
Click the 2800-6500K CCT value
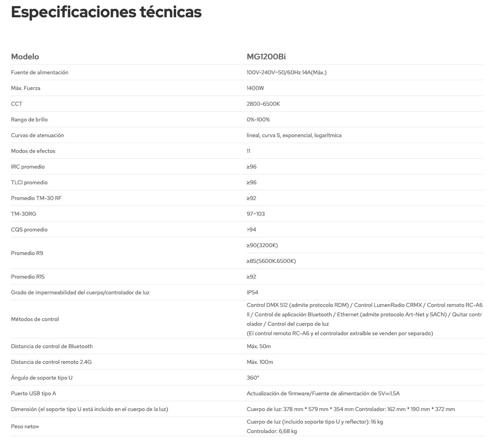[263, 104]
